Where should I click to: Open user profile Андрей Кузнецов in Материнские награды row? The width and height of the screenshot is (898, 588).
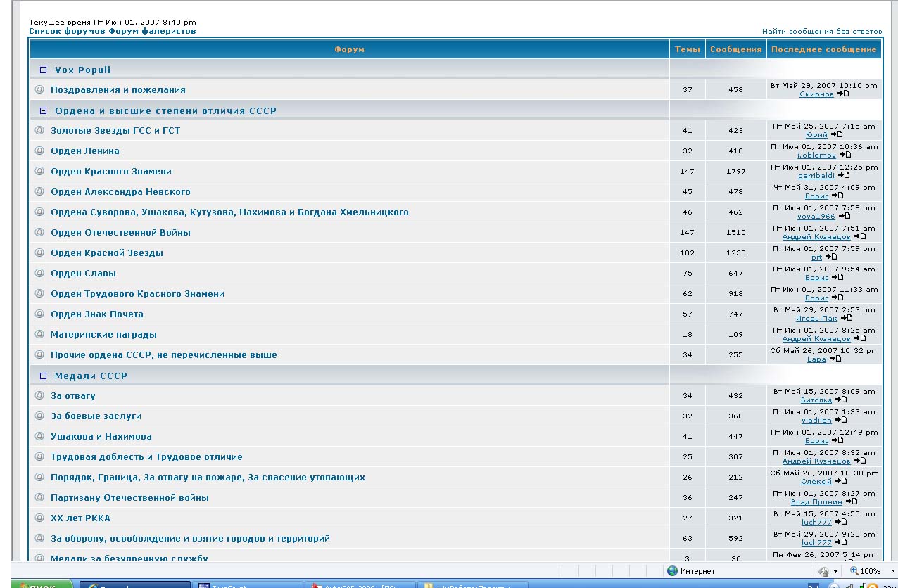(816, 338)
